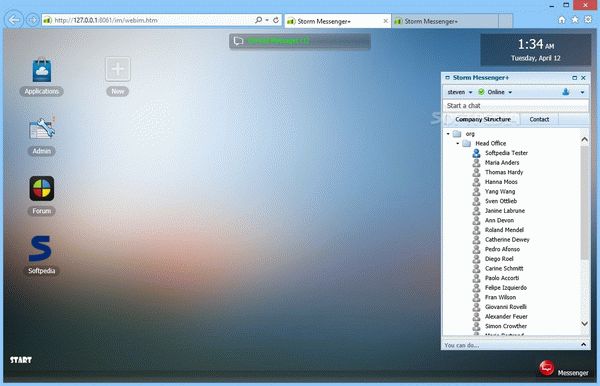Go back with the browser back arrow
The width and height of the screenshot is (600, 386).
point(14,20)
